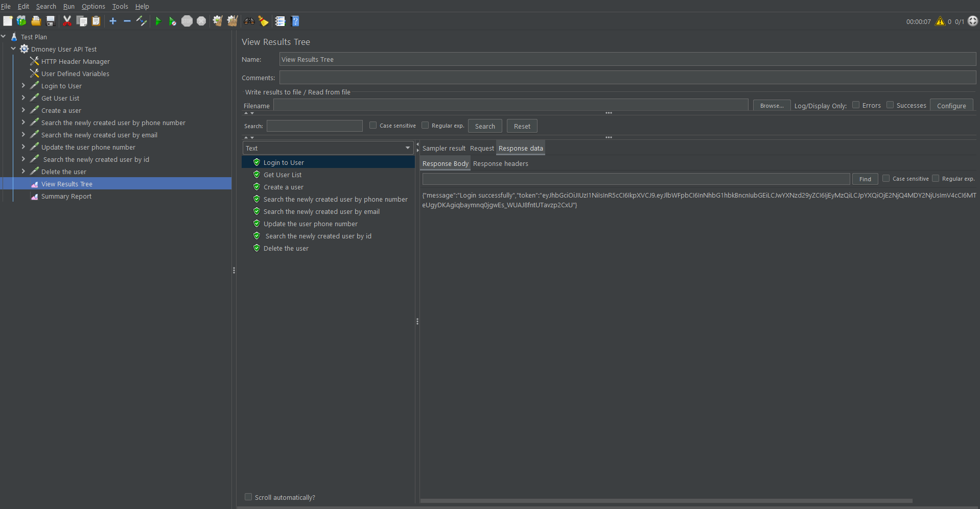The image size is (980, 509).
Task: Enable Case sensitive for the main search
Action: 373,125
